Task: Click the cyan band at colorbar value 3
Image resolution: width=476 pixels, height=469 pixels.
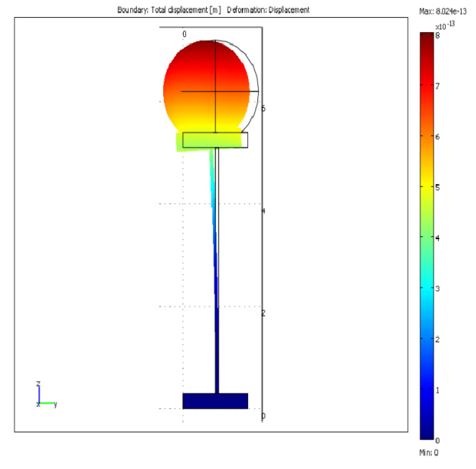Action: (x=427, y=288)
